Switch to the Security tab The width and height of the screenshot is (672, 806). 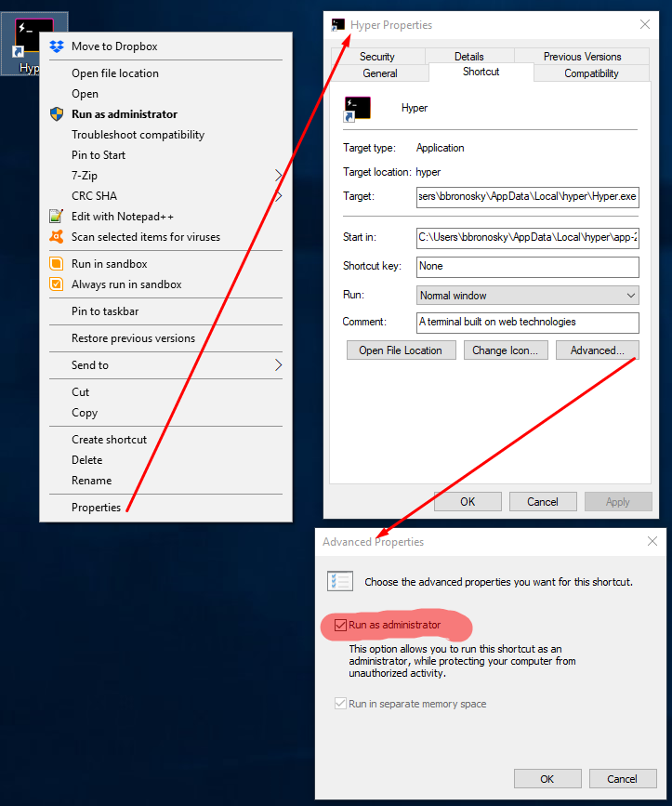pos(377,57)
